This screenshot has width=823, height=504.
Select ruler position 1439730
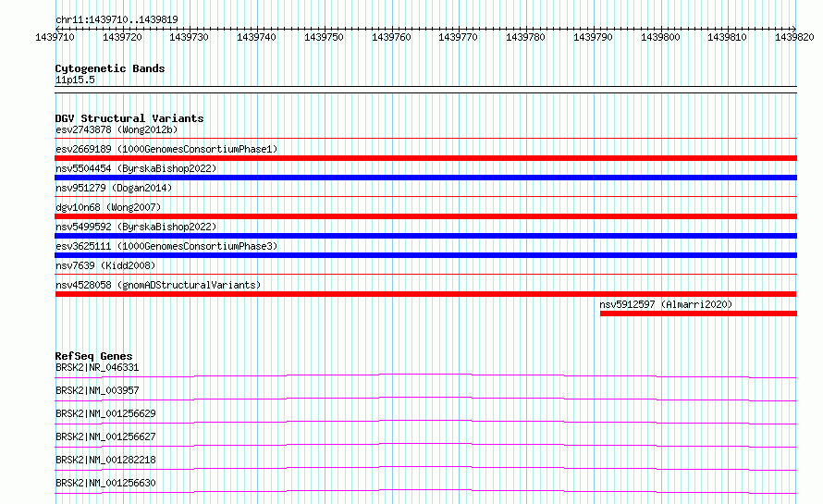tap(189, 37)
